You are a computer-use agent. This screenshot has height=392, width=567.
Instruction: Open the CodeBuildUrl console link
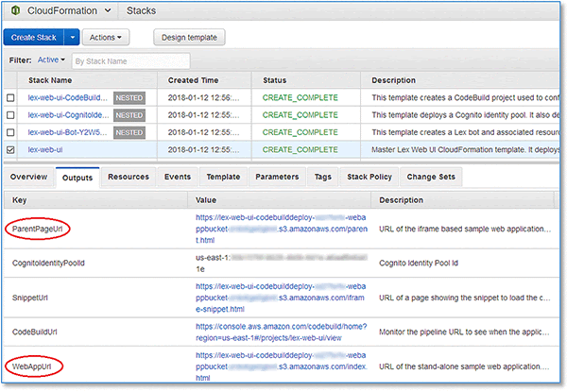[x=282, y=332]
